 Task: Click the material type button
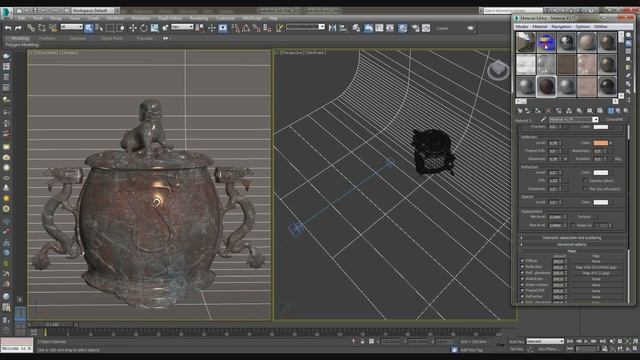(x=614, y=120)
